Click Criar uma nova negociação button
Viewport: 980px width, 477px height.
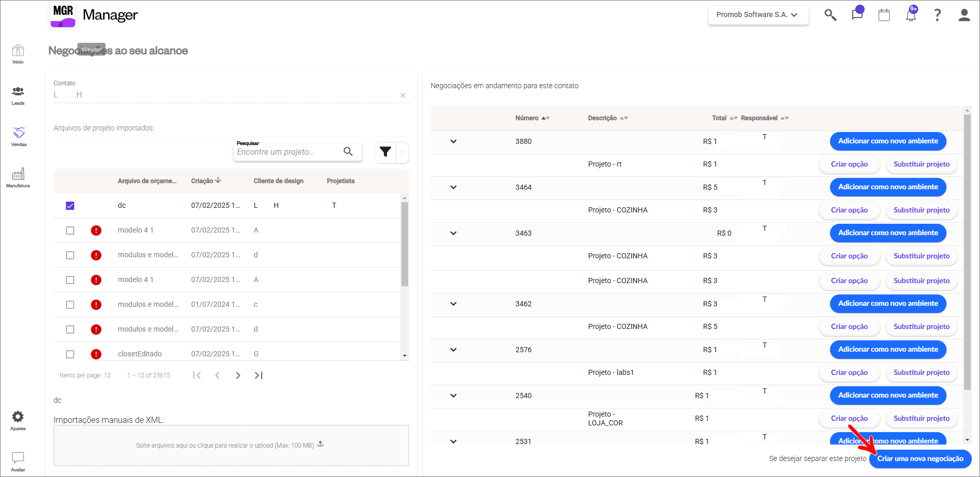[x=920, y=458]
